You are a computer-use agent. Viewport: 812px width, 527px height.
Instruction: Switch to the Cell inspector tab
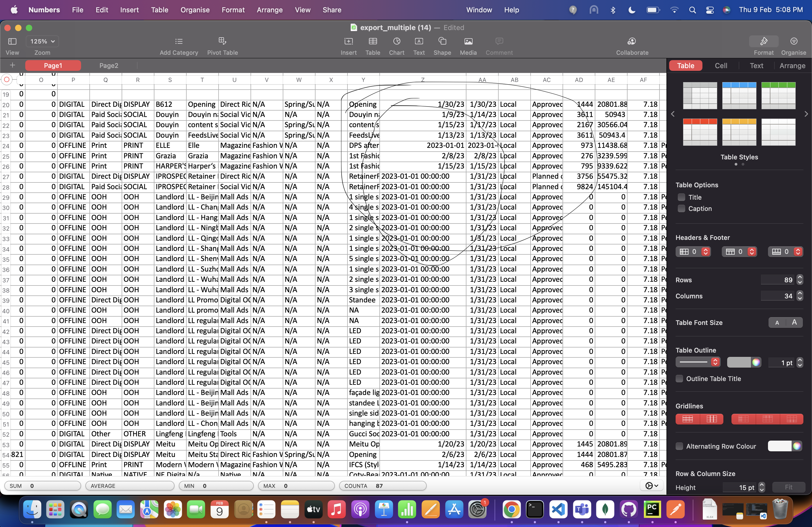point(720,65)
